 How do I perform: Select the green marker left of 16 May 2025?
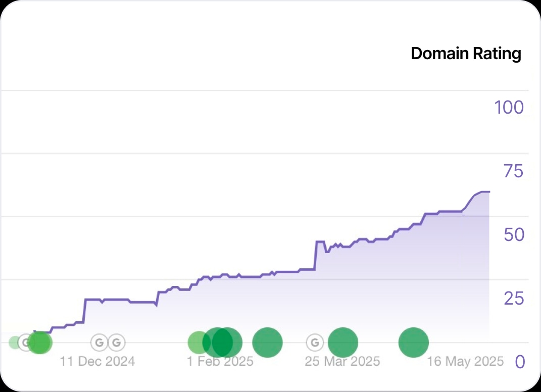[x=414, y=342]
